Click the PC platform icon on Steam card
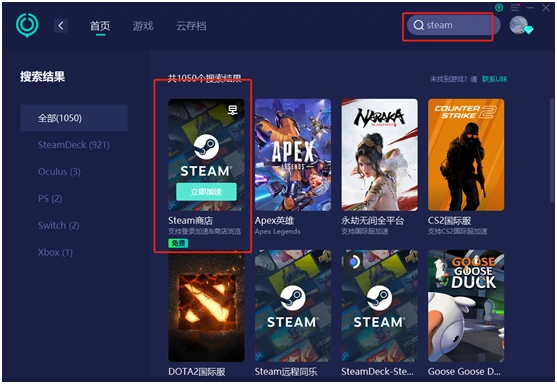Screen dimensions: 557x384 point(233,110)
